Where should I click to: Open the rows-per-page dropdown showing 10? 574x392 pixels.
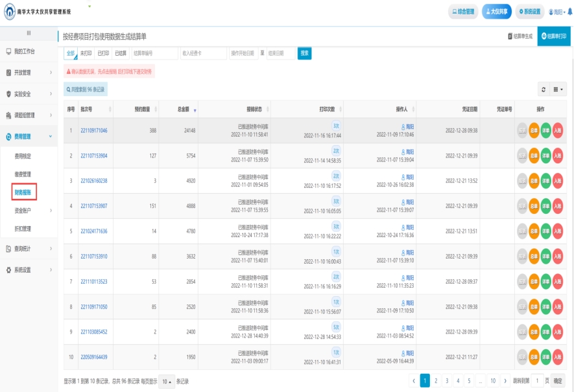[x=167, y=382]
